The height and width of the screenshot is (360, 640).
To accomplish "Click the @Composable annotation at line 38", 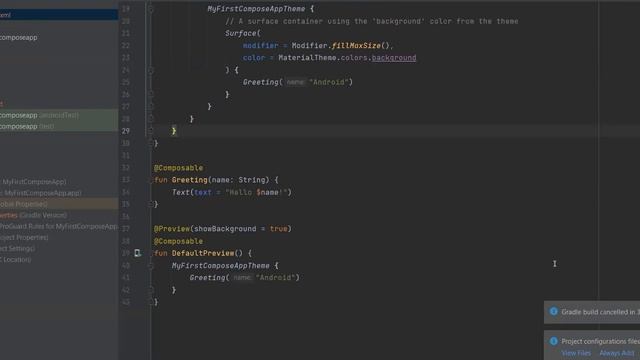I will tap(178, 241).
